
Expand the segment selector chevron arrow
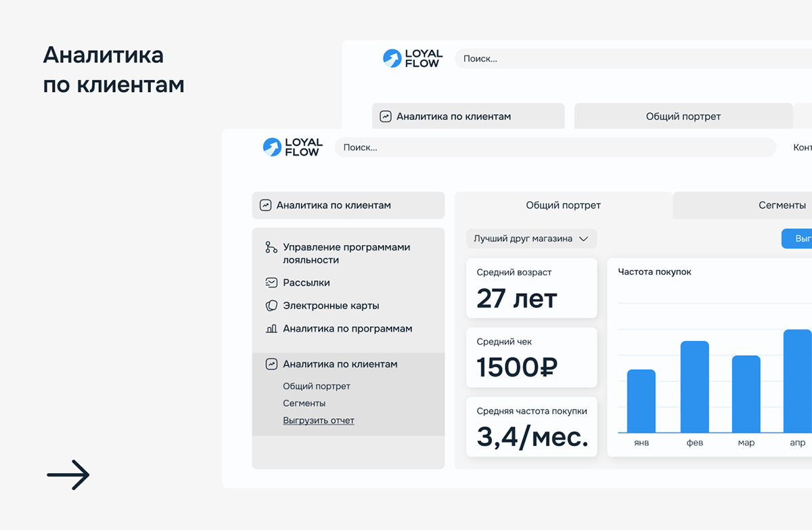[583, 238]
